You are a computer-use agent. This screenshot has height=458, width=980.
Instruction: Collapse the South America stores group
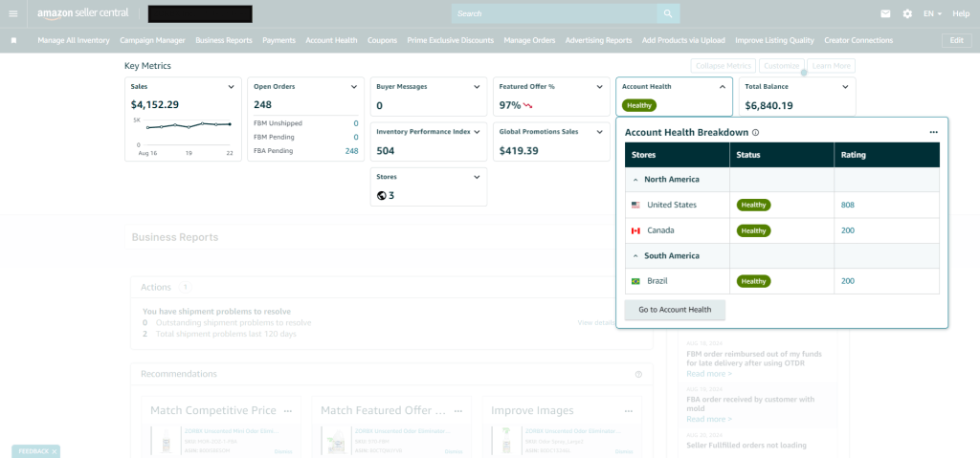[x=635, y=255]
